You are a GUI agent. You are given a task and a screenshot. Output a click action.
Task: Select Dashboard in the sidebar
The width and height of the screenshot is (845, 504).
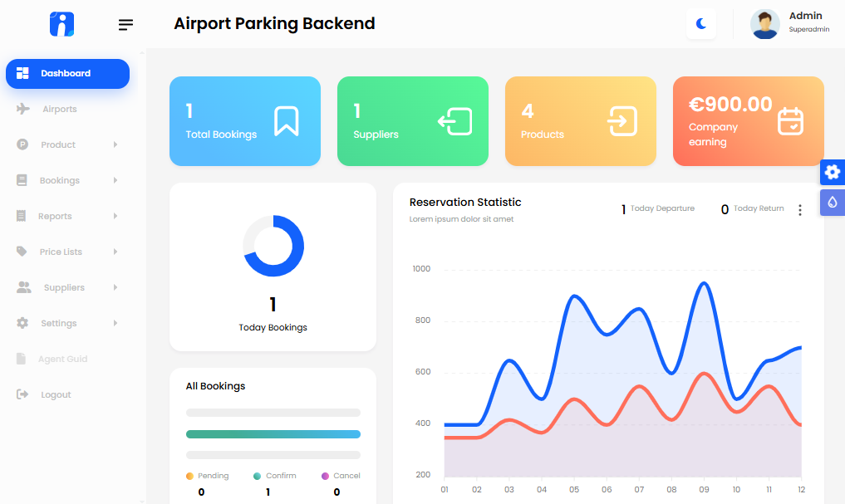click(66, 73)
